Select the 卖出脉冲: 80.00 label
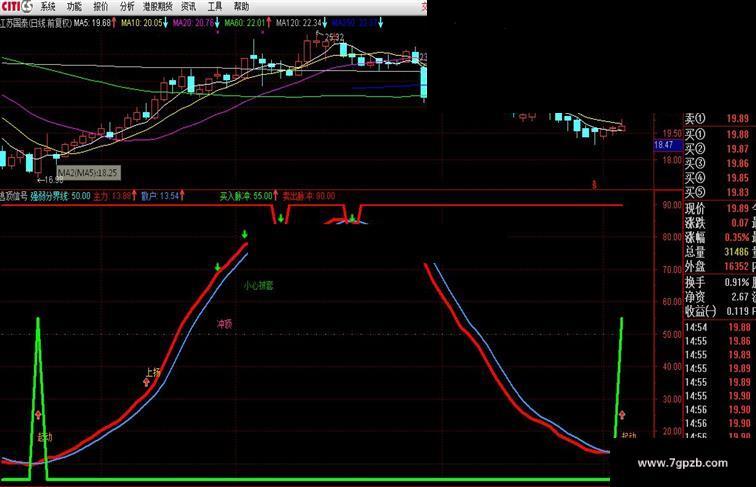 click(x=309, y=196)
